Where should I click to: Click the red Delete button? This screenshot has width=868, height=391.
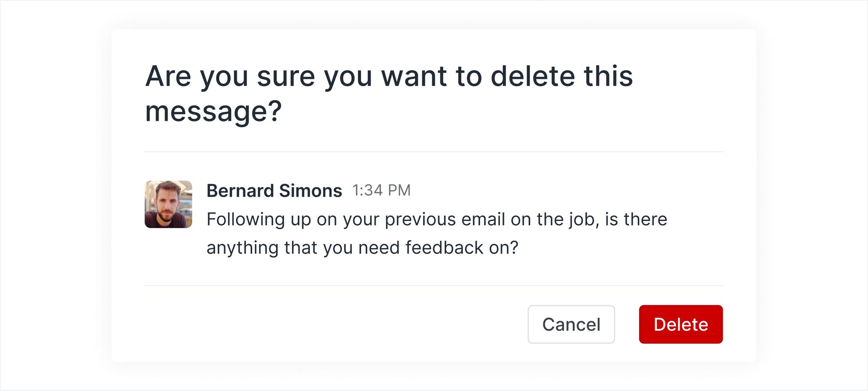click(x=681, y=324)
